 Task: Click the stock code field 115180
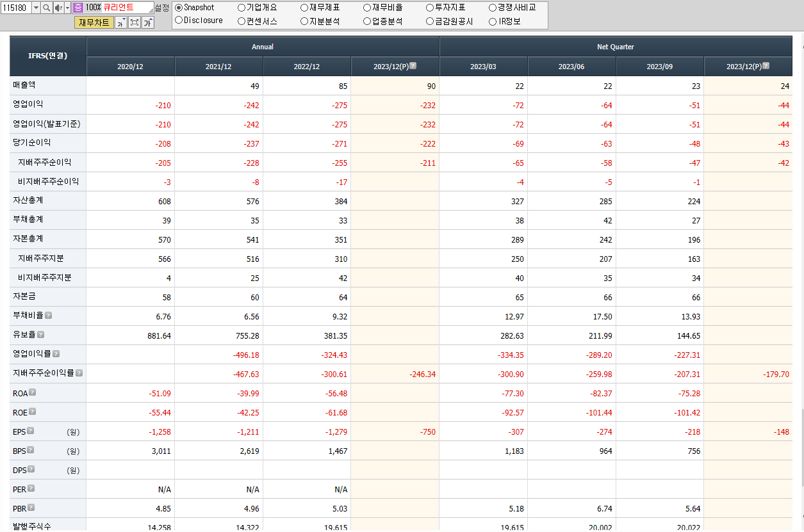pyautogui.click(x=16, y=8)
